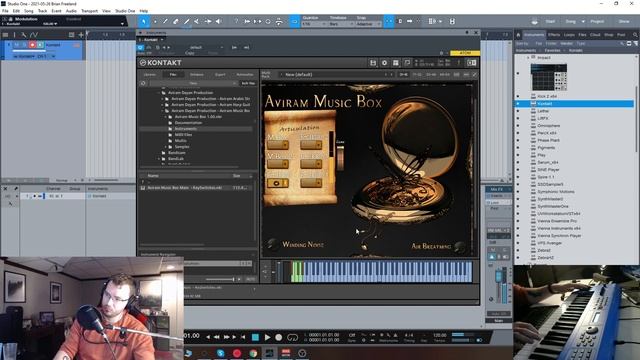The width and height of the screenshot is (640, 360).
Task: Expand the Impact entry in instrument browser
Action: point(528,58)
